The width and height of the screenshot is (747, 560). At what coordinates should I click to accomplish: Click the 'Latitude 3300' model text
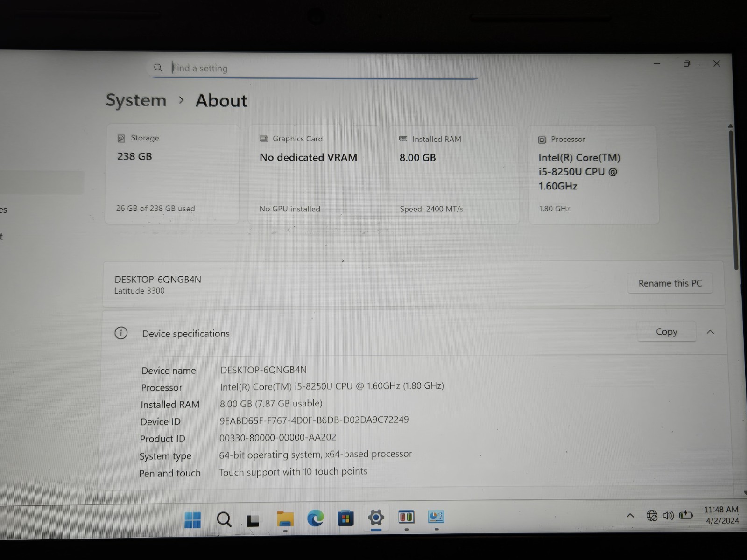click(140, 291)
